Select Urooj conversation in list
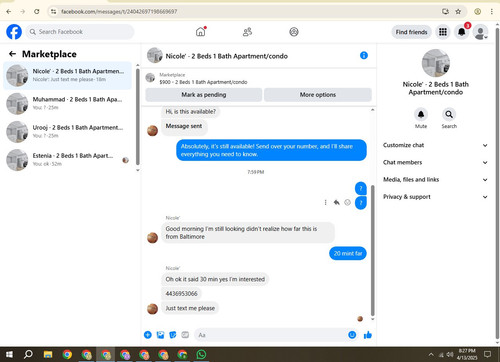 [68, 131]
